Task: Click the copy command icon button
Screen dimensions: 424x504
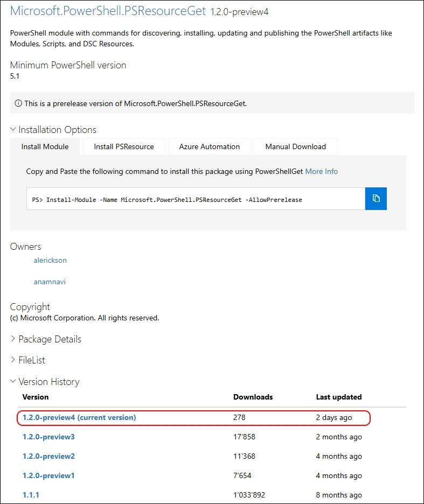Action: tap(376, 199)
